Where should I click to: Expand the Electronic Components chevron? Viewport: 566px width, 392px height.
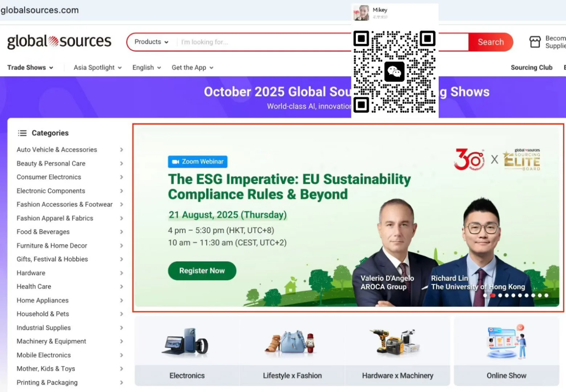click(122, 191)
